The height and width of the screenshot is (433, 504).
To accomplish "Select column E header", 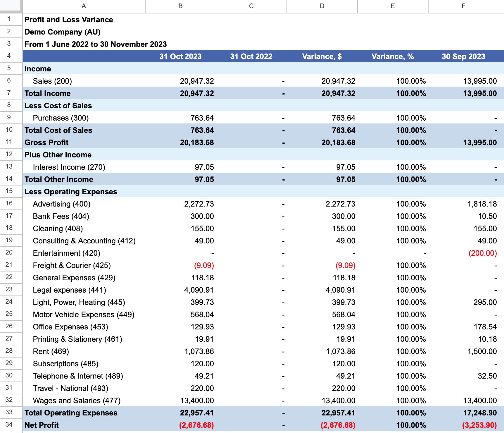I will pyautogui.click(x=393, y=6).
